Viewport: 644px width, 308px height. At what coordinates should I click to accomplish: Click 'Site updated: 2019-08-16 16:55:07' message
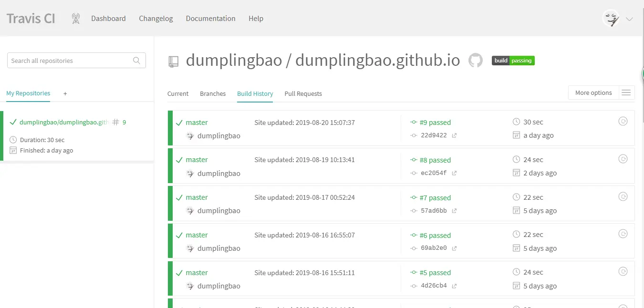point(304,235)
